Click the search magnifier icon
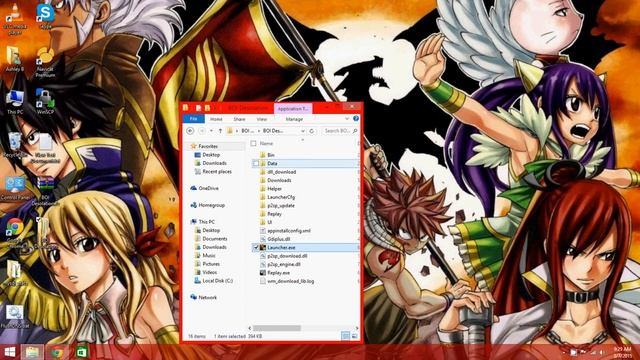This screenshot has height=360, width=640. (355, 131)
